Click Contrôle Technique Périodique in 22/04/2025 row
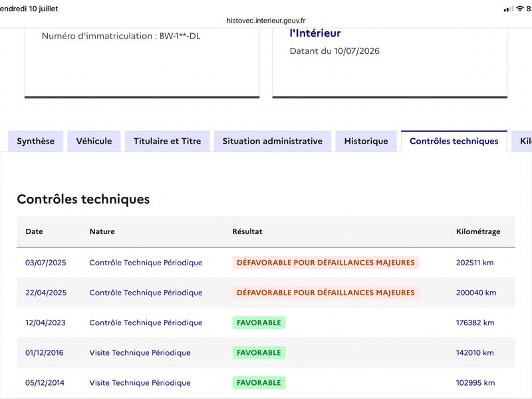This screenshot has height=399, width=532. tap(146, 293)
